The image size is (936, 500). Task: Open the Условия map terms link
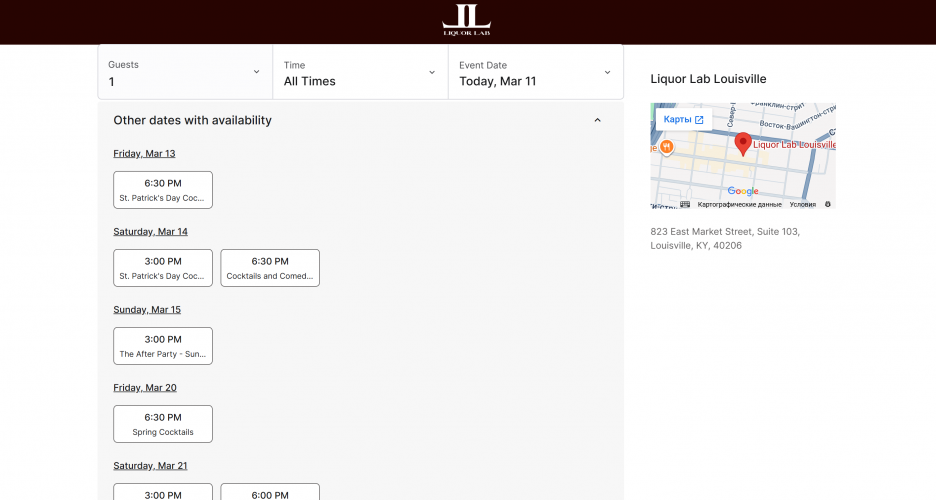point(802,204)
